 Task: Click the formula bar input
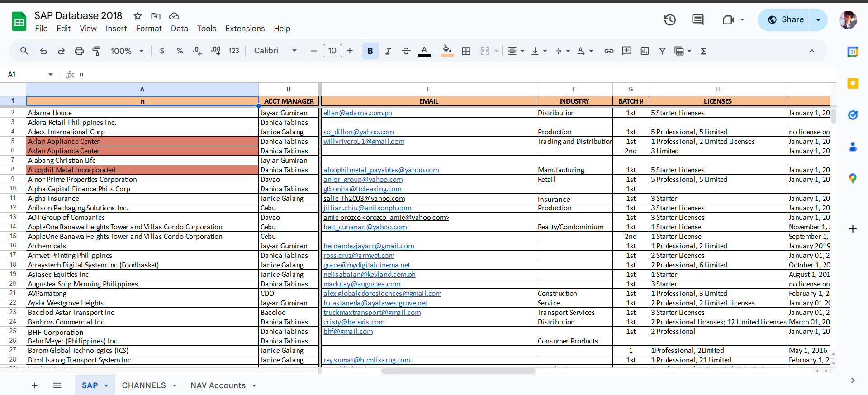(456, 75)
